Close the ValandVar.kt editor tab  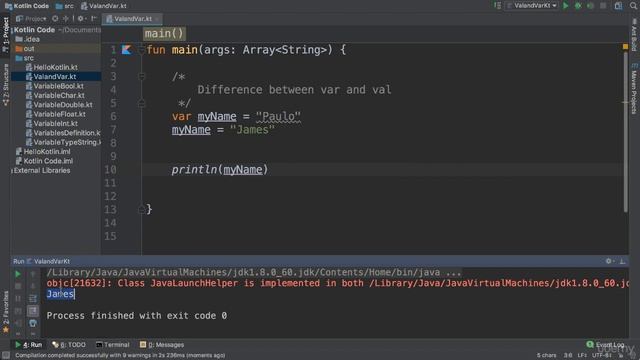pos(157,19)
